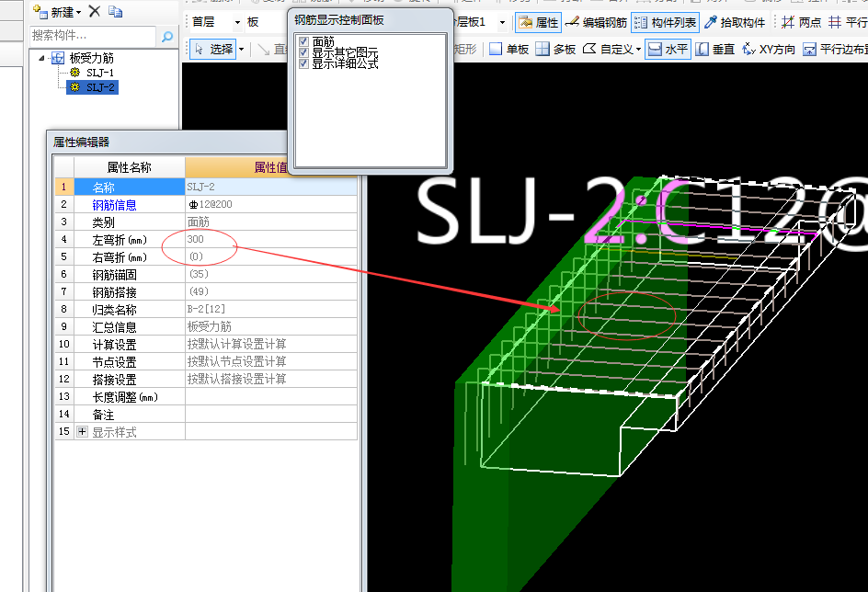Screen dimensions: 868x592
Task: Click the 编辑钢筋 edit rebar tool
Action: [x=596, y=23]
